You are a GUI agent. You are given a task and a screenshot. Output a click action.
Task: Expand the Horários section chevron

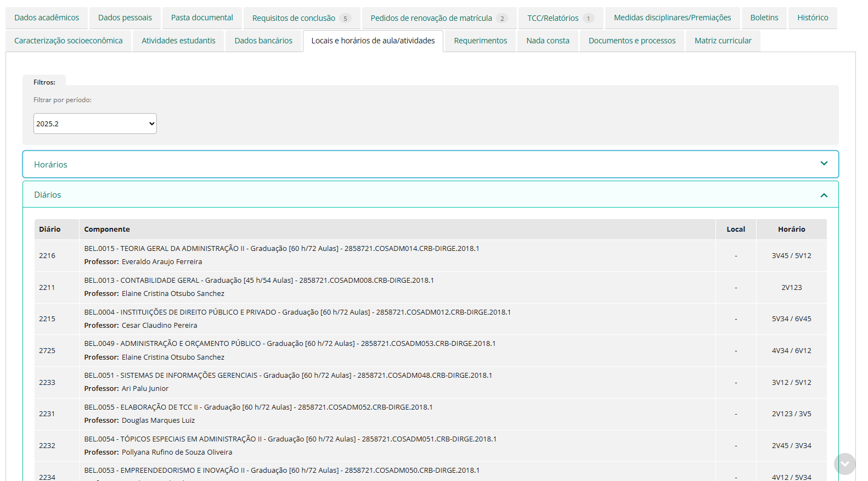824,164
